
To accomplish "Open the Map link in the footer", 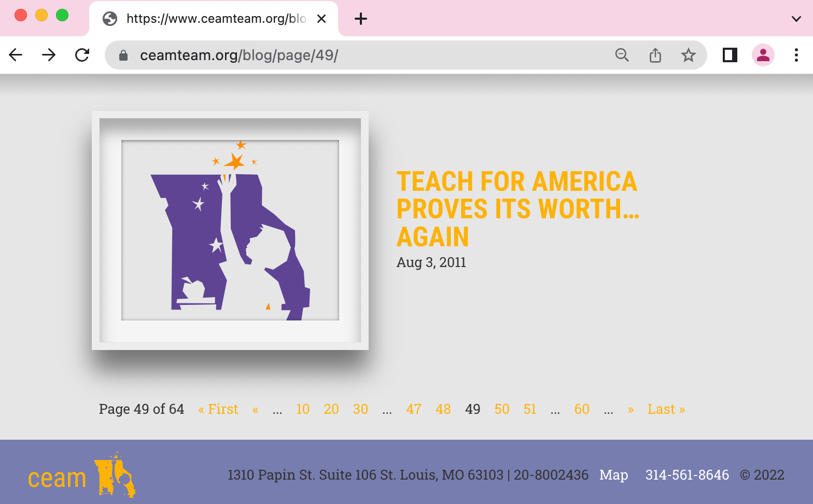I will 614,475.
